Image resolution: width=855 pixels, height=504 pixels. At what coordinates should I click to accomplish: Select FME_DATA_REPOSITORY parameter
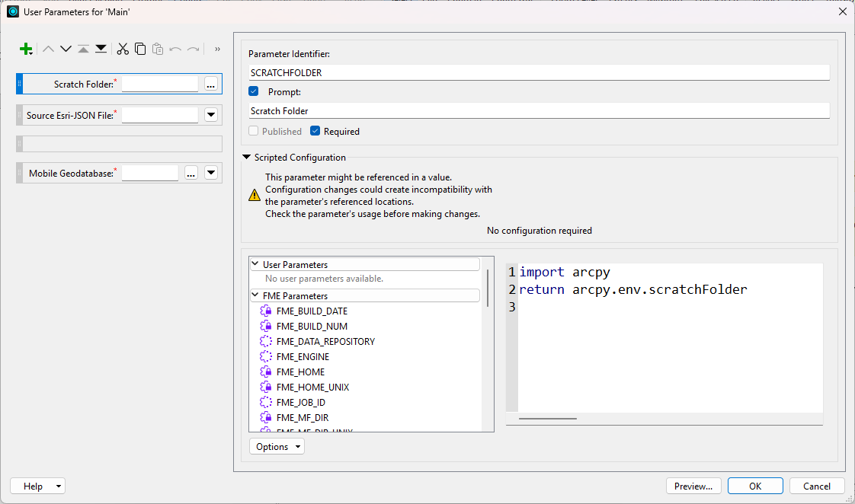[x=325, y=342]
